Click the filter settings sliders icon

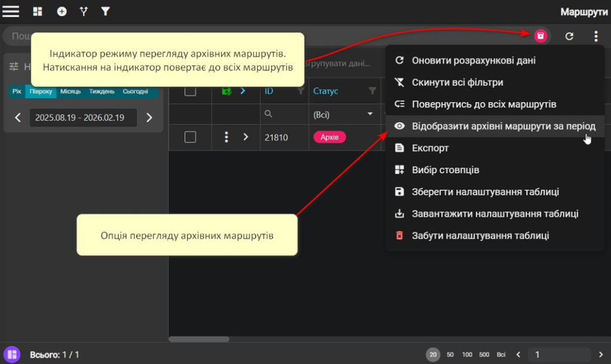[14, 66]
